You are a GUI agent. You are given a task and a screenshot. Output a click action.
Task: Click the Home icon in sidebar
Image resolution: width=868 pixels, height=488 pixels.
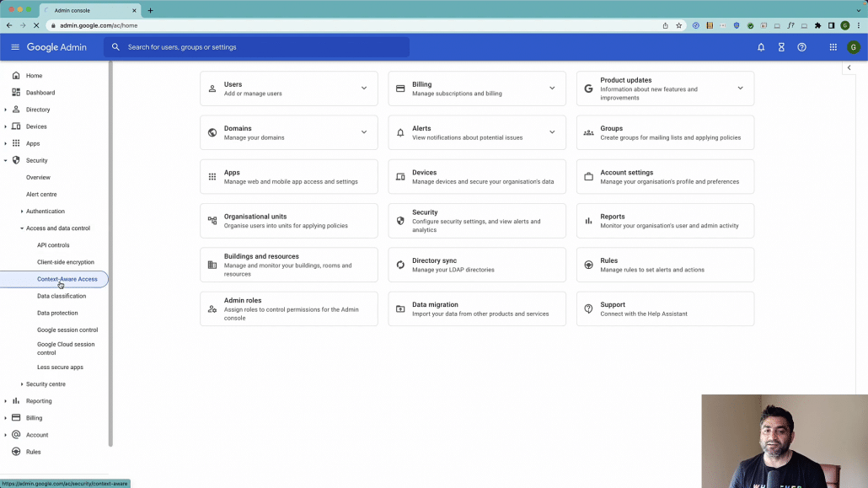click(16, 75)
